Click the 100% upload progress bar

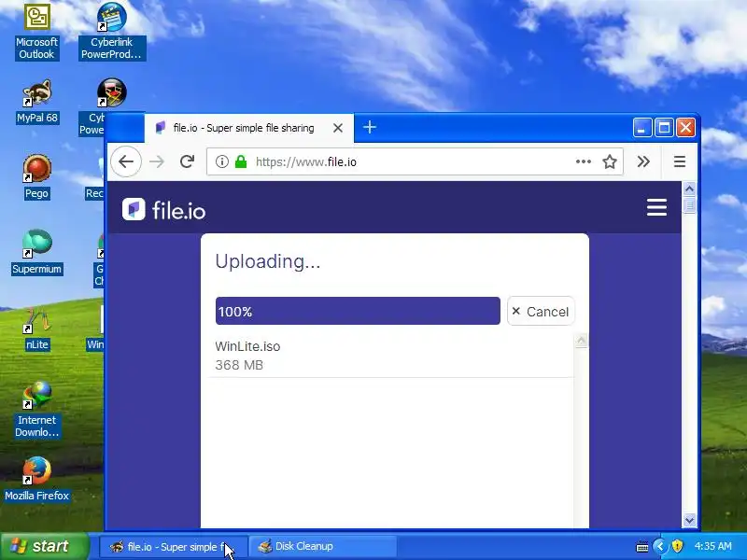[x=358, y=311]
